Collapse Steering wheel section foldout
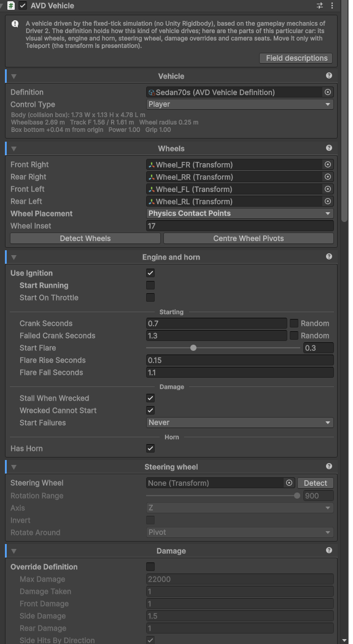 click(14, 467)
